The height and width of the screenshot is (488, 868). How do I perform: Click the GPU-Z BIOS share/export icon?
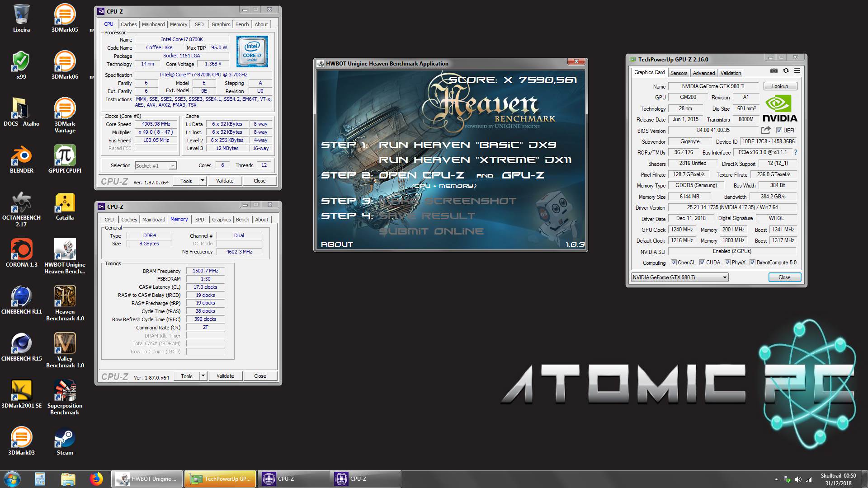click(x=766, y=130)
